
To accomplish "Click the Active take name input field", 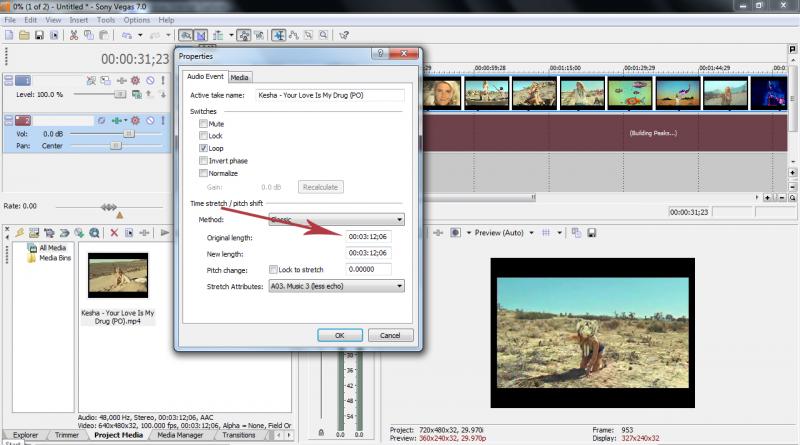I will pyautogui.click(x=330, y=95).
